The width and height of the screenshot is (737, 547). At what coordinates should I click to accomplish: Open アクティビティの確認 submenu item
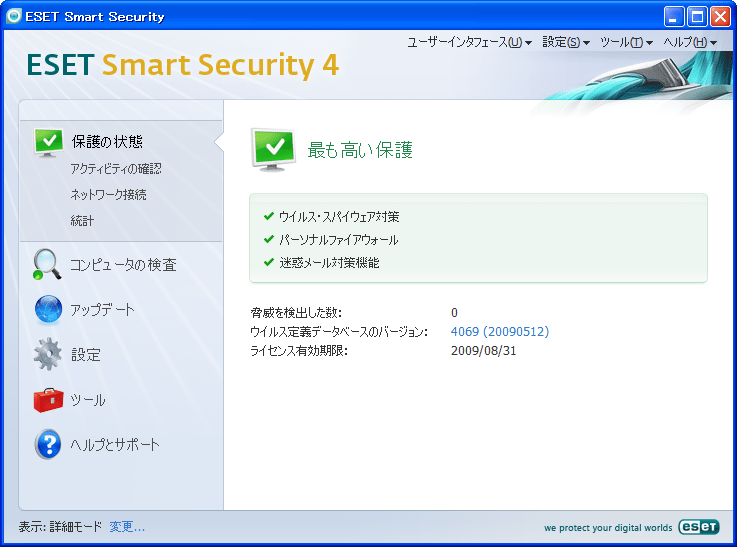pyautogui.click(x=116, y=169)
